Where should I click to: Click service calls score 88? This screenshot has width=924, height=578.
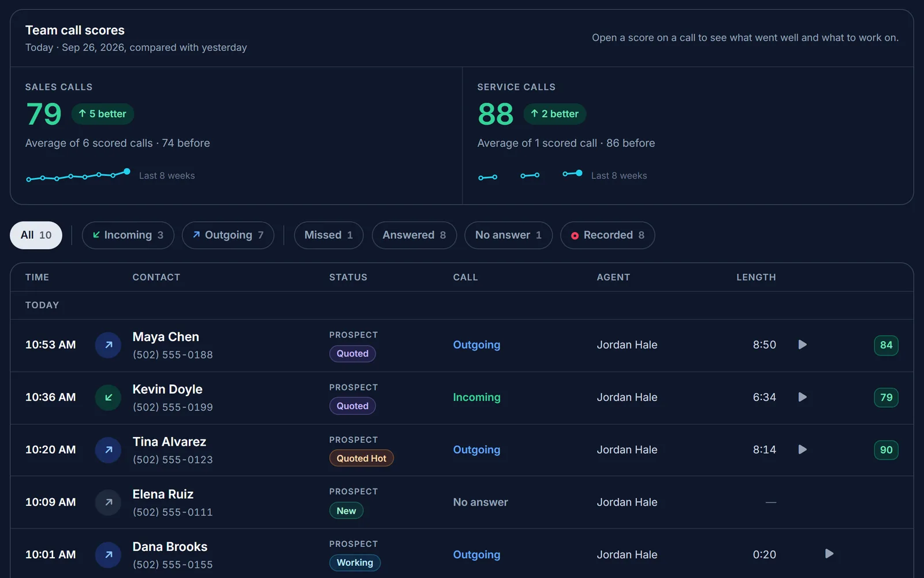pos(495,114)
